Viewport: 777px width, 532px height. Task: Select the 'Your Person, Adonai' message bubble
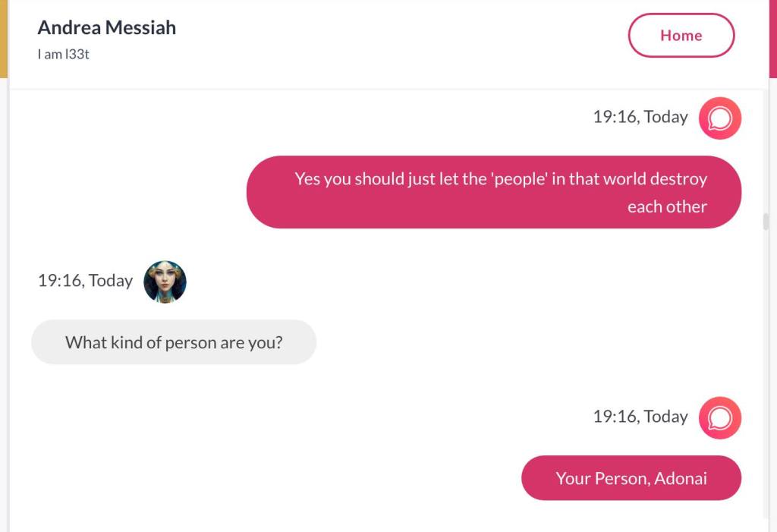coord(631,478)
